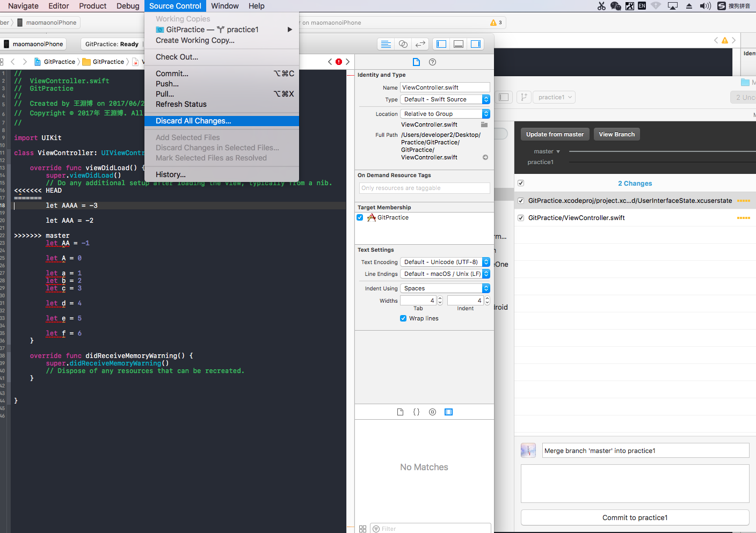The height and width of the screenshot is (533, 756).
Task: Select Create Working Copy… menu item
Action: pyautogui.click(x=222, y=40)
